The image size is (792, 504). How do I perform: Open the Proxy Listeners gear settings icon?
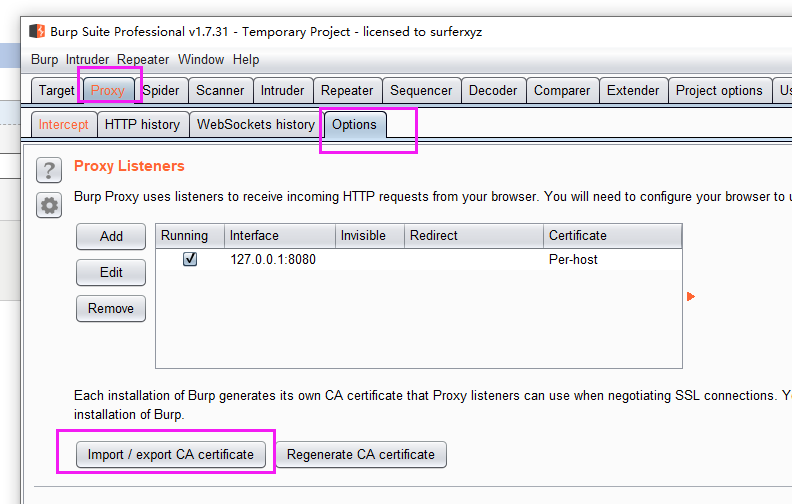point(49,205)
